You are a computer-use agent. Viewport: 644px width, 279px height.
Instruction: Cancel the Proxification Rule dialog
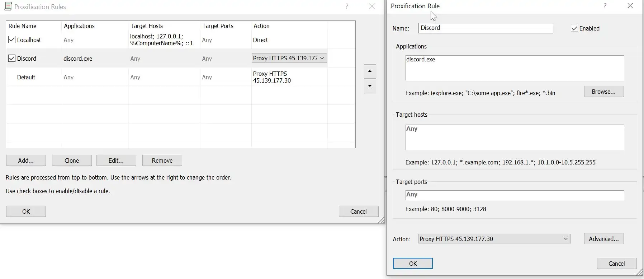point(617,264)
